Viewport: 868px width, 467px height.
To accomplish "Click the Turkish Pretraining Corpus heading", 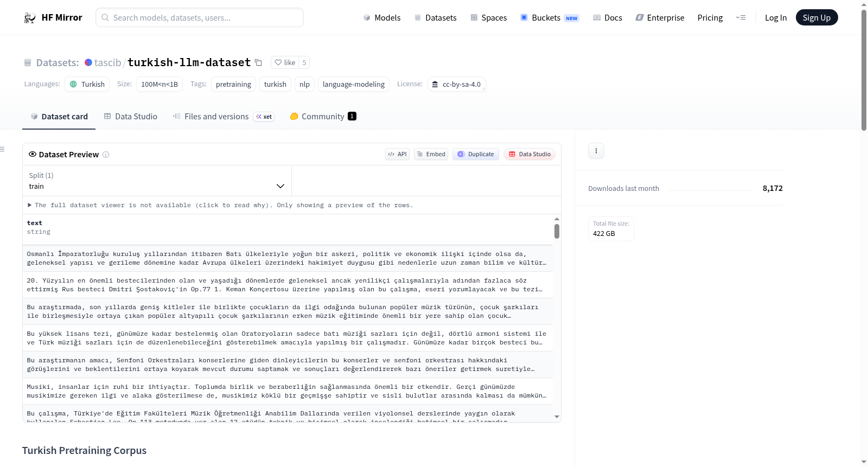I will coord(84,451).
